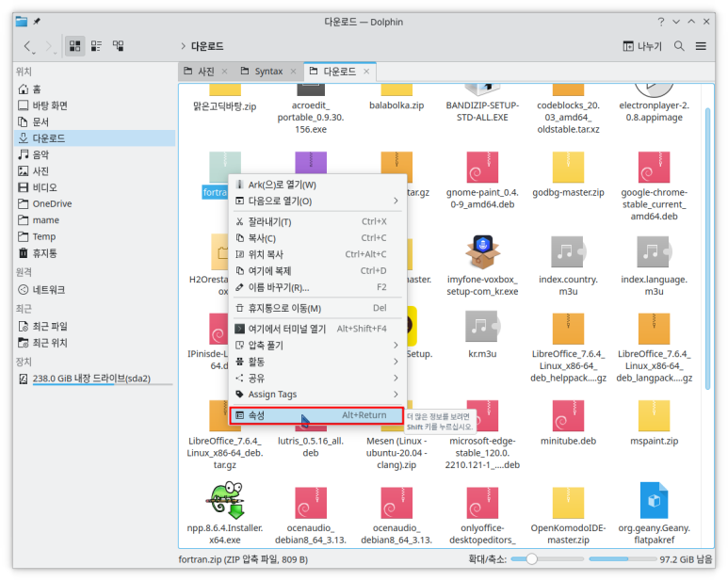This screenshot has width=728, height=581.
Task: Go forward using the forward arrow
Action: [49, 46]
